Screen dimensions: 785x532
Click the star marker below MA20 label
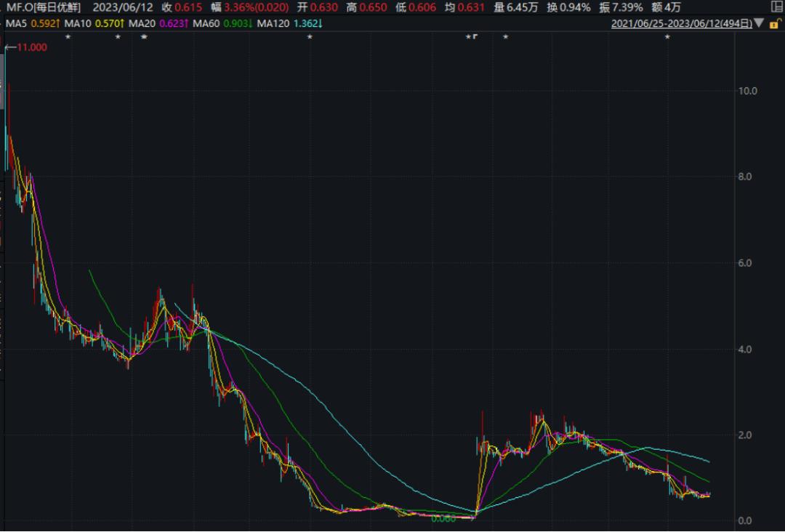click(x=143, y=36)
